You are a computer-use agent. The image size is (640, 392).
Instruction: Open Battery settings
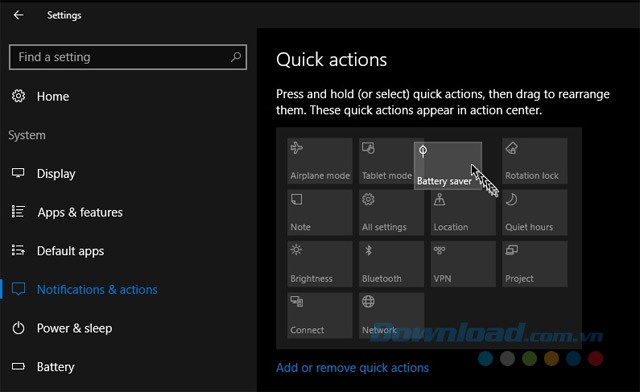(56, 367)
